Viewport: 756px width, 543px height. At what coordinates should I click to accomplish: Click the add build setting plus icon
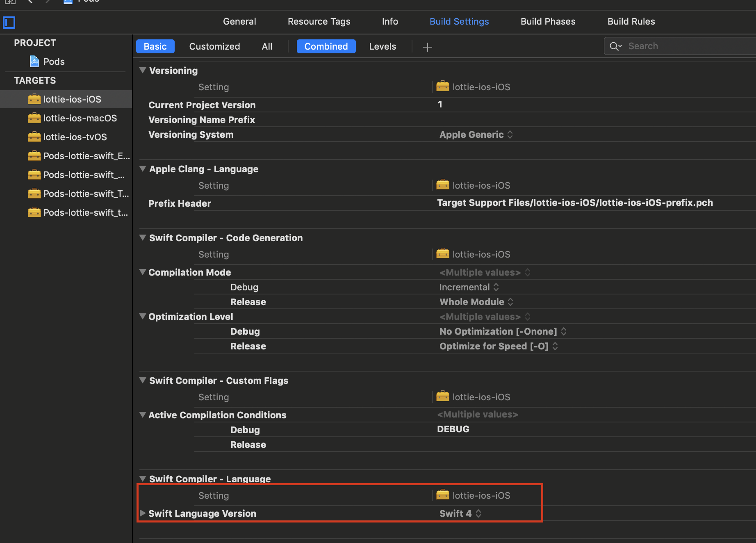tap(427, 47)
